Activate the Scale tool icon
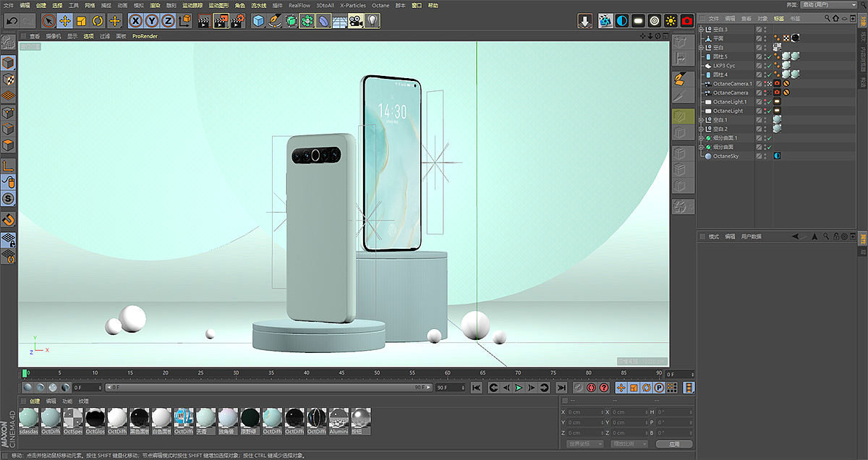Screen dimensions: 868x460 (x=82, y=21)
